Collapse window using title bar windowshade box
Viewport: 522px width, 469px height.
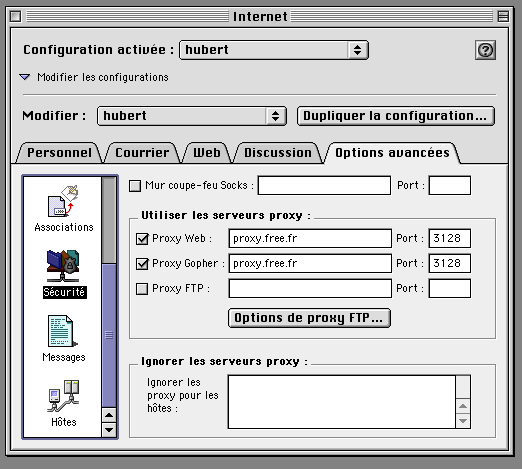pos(503,16)
